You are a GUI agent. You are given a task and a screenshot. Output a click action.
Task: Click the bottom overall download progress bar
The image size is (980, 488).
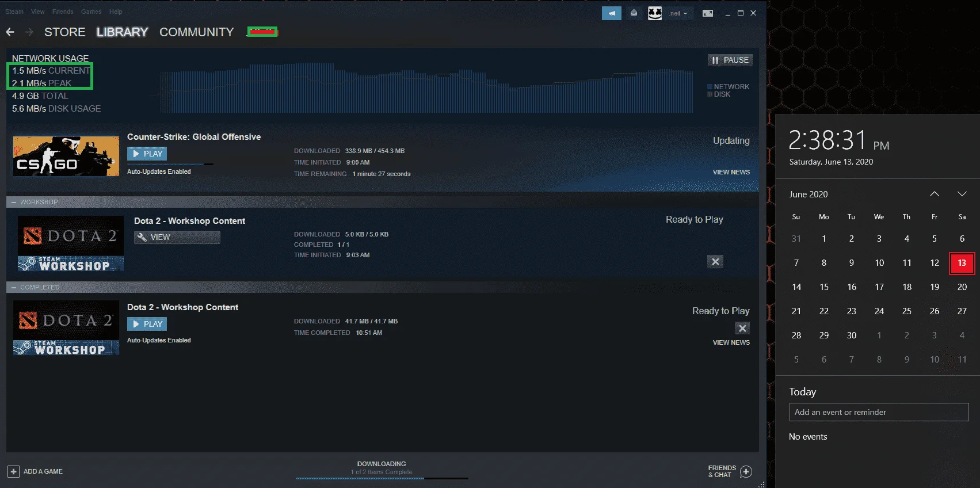382,478
